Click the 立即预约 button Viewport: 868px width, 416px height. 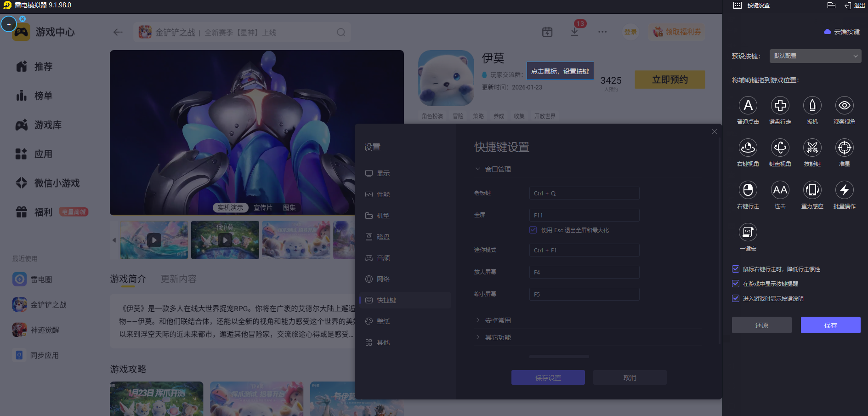670,80
